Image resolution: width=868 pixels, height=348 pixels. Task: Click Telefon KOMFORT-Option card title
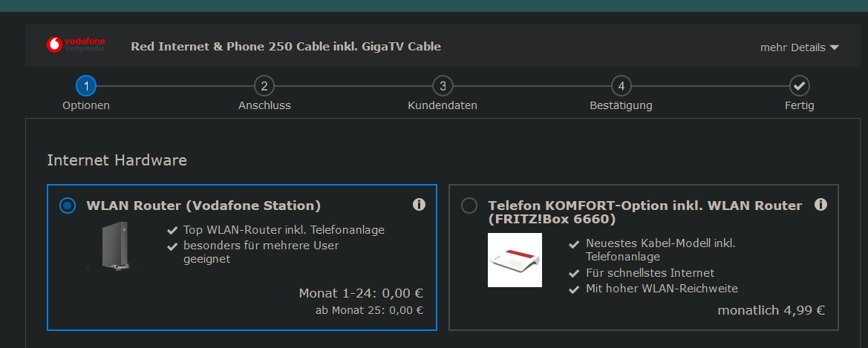click(x=645, y=212)
